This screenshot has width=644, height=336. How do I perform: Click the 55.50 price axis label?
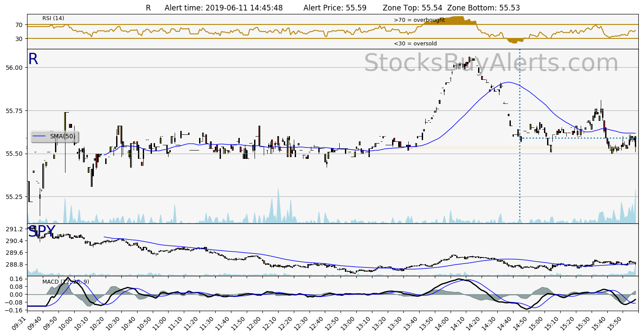[x=14, y=154]
